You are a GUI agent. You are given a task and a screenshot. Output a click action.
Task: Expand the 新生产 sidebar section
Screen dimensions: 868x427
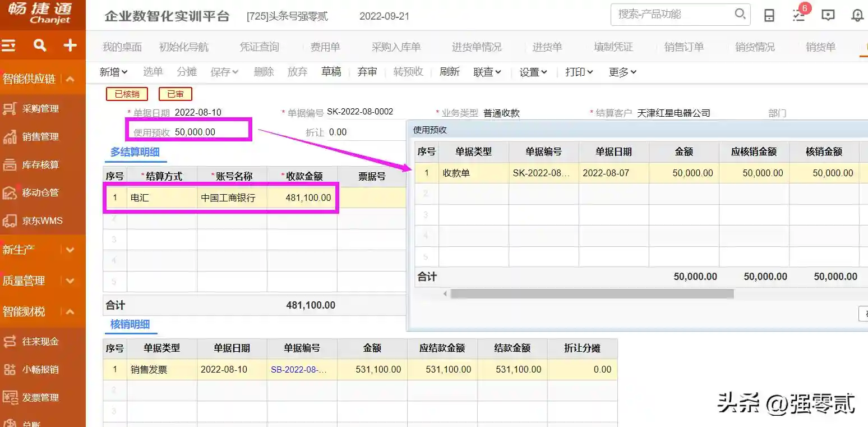pos(70,250)
